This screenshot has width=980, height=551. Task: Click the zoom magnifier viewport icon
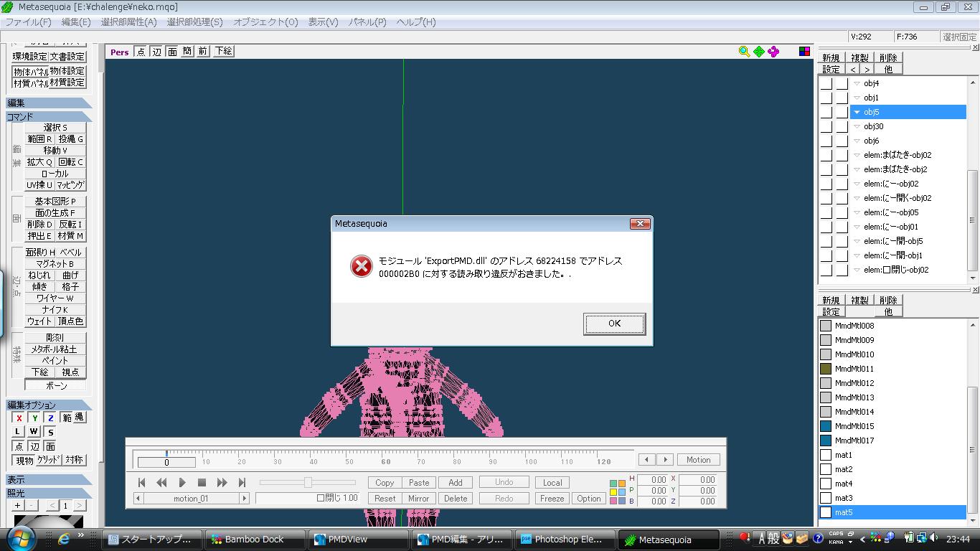pos(744,52)
